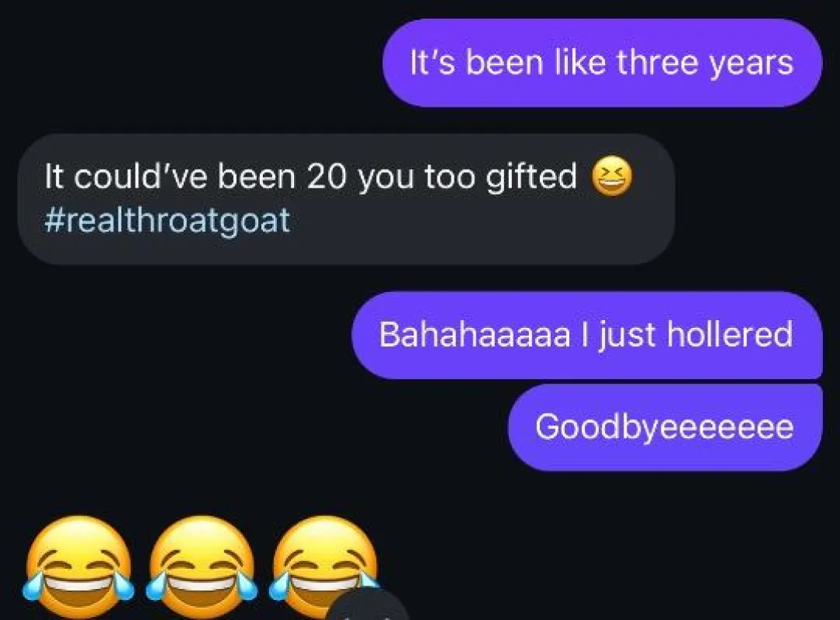Tap the third crying-laughing emoji
The image size is (840, 620).
pyautogui.click(x=325, y=567)
